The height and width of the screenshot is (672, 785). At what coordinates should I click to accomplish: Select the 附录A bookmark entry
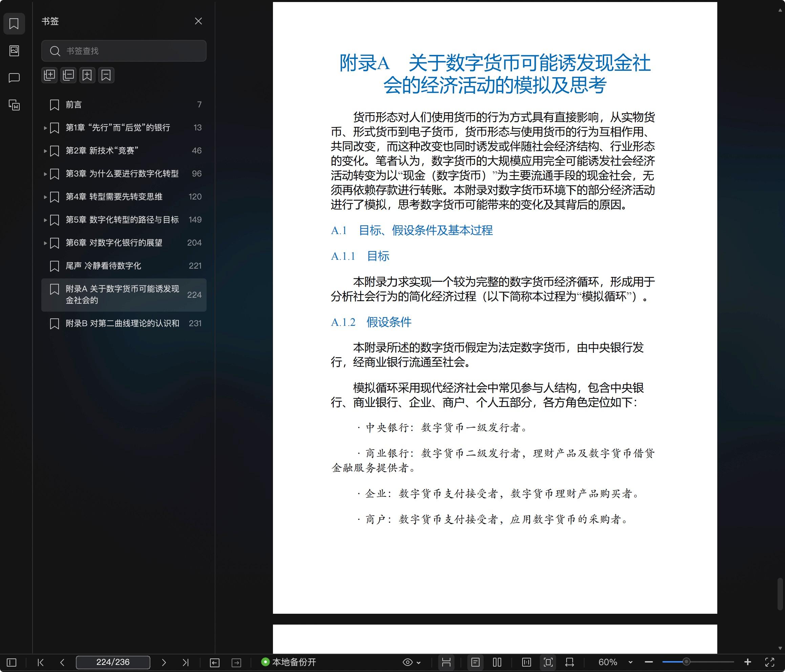click(x=124, y=295)
